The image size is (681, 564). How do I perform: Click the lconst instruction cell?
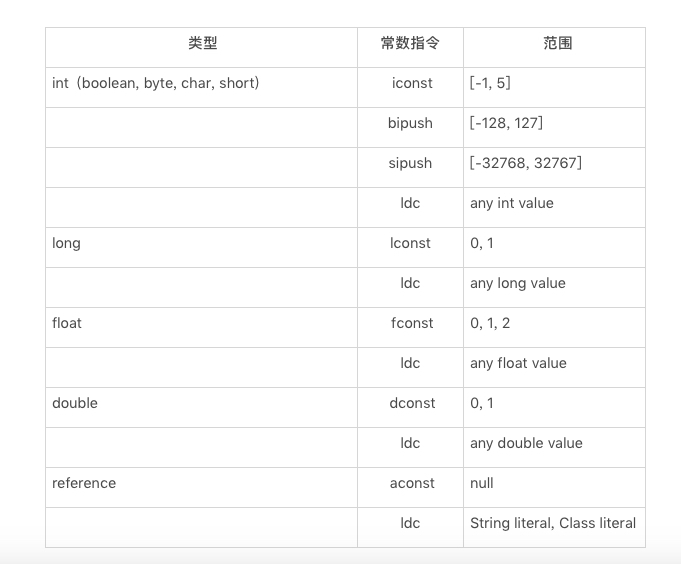(410, 243)
